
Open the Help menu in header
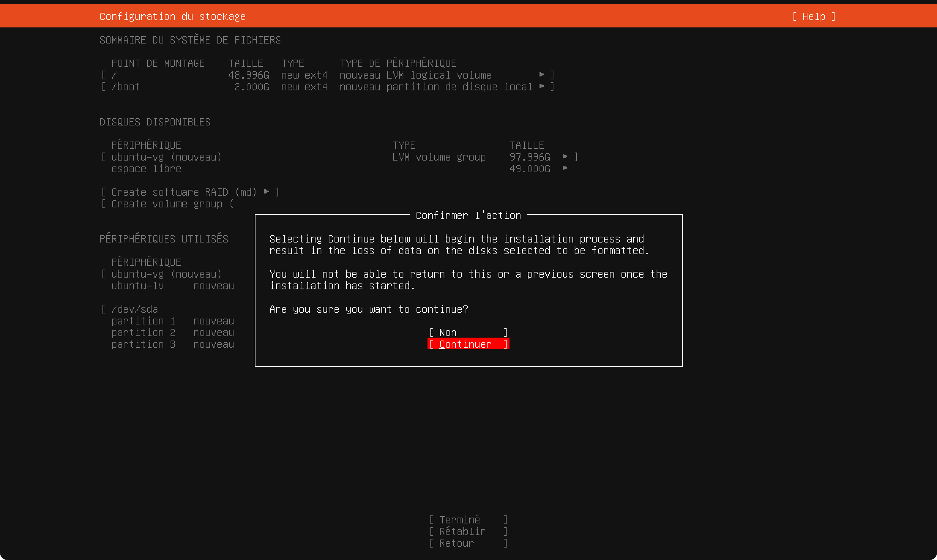click(x=814, y=16)
